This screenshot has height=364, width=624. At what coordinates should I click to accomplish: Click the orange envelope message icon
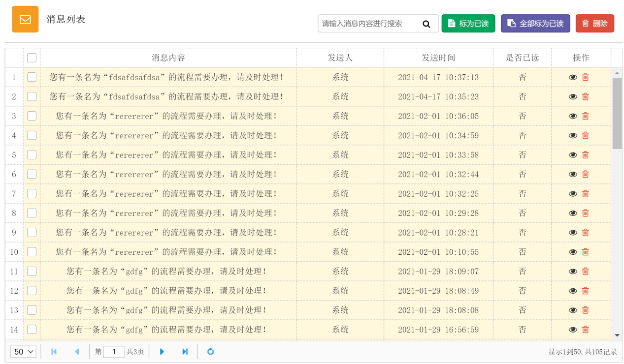pos(25,19)
